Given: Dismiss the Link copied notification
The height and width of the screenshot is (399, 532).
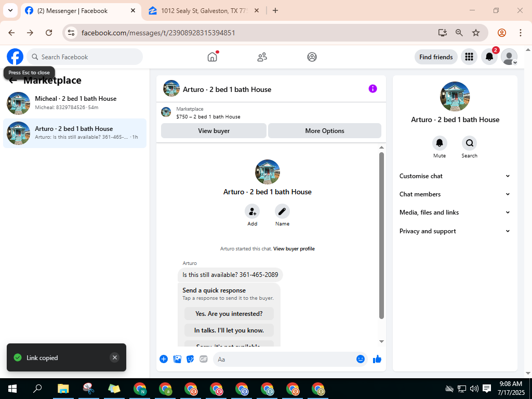Looking at the screenshot, I should 115,357.
